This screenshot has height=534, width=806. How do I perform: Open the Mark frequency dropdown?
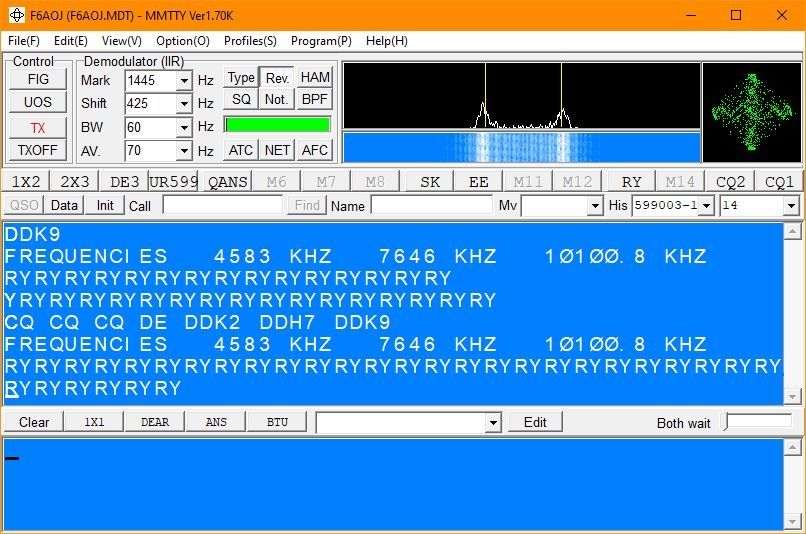pyautogui.click(x=183, y=80)
